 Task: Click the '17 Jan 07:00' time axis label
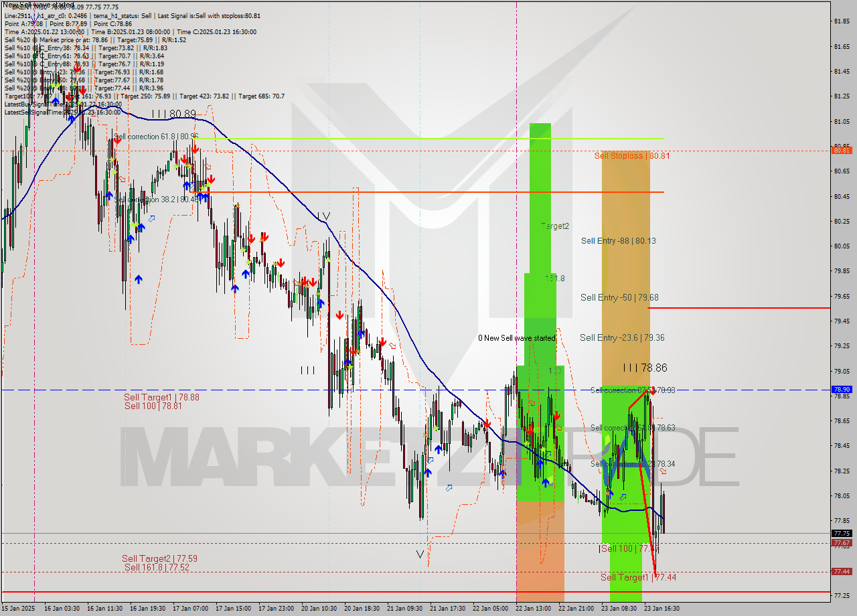[x=191, y=609]
